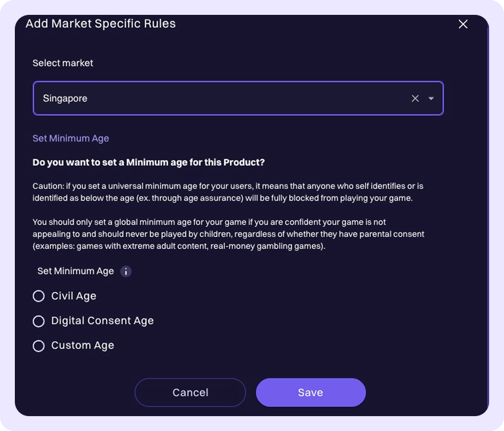Click the info icon beside Set Minimum Age

pyautogui.click(x=126, y=272)
